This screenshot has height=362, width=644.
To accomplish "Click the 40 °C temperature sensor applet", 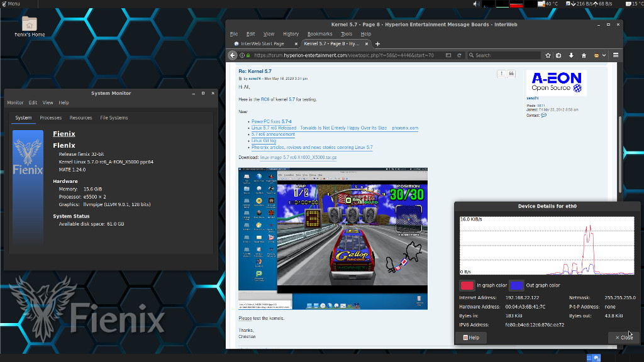I will [x=548, y=4].
